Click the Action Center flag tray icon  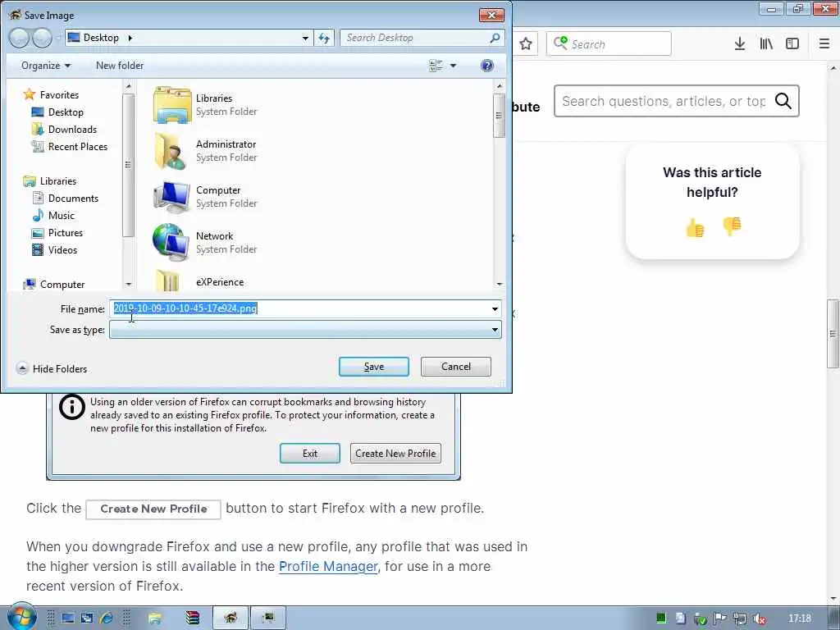pos(719,619)
